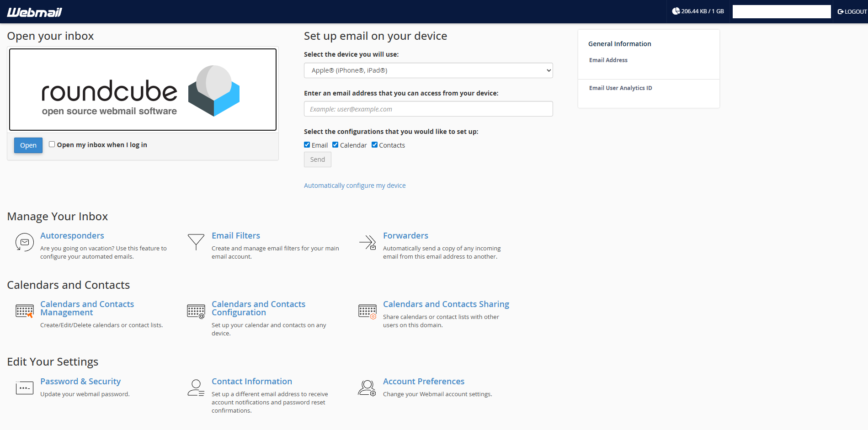This screenshot has height=430, width=868.
Task: Open the Autoresponders link
Action: 72,236
